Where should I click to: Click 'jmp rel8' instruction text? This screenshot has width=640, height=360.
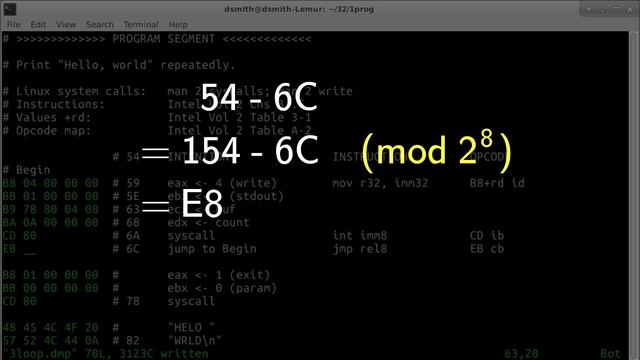[x=360, y=249]
